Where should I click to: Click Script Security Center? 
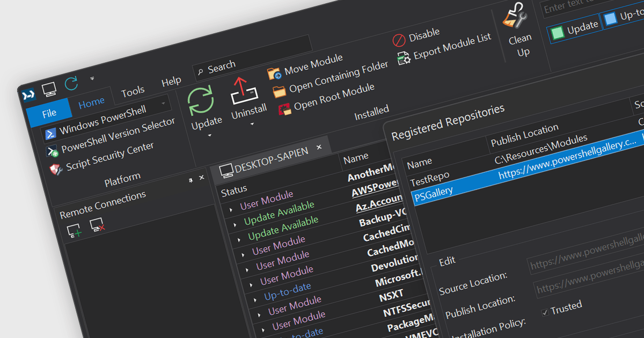(110, 156)
